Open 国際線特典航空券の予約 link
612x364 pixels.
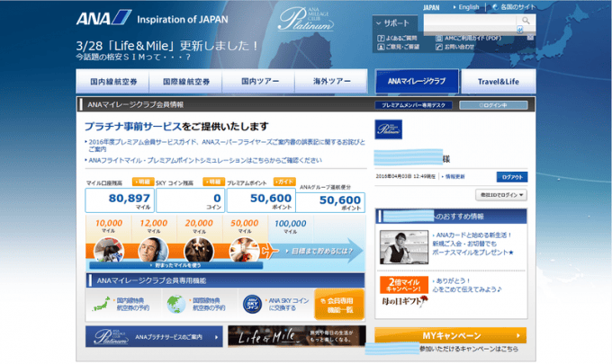point(209,304)
